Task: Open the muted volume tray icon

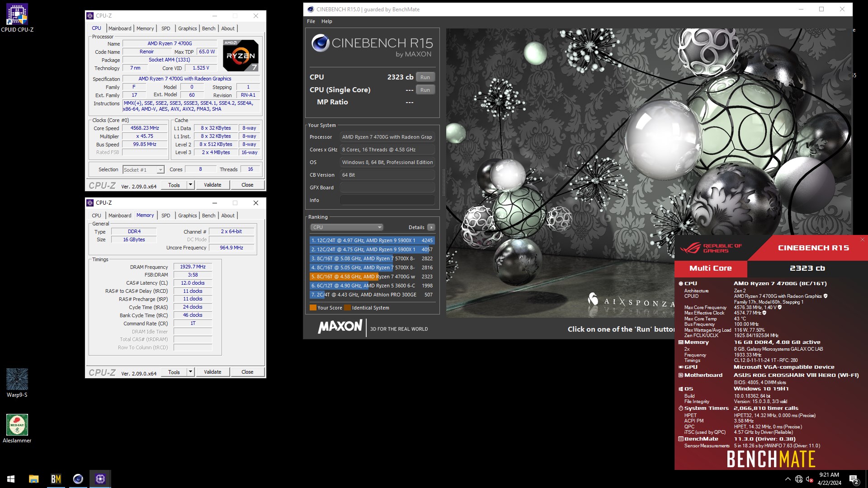Action: tap(810, 479)
